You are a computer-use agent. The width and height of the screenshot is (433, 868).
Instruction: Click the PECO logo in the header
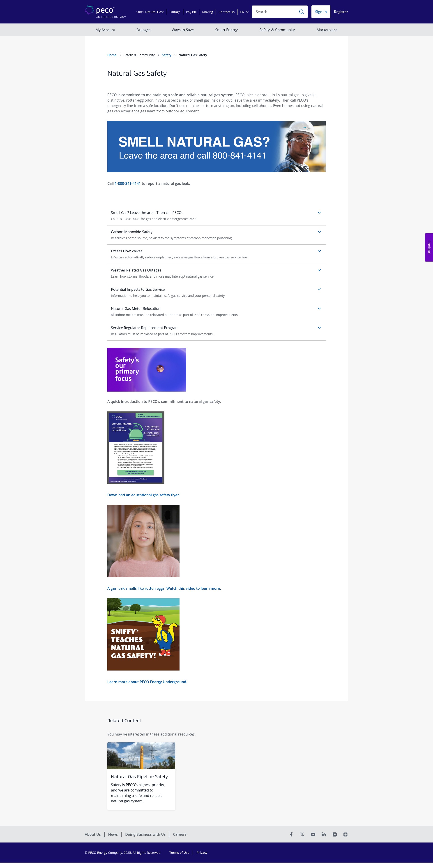pyautogui.click(x=105, y=12)
